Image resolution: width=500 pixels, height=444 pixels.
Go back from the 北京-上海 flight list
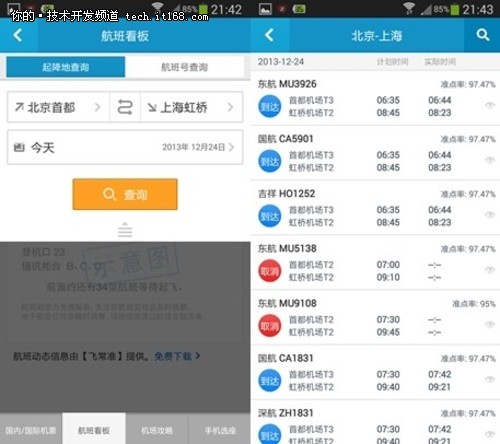tap(269, 35)
